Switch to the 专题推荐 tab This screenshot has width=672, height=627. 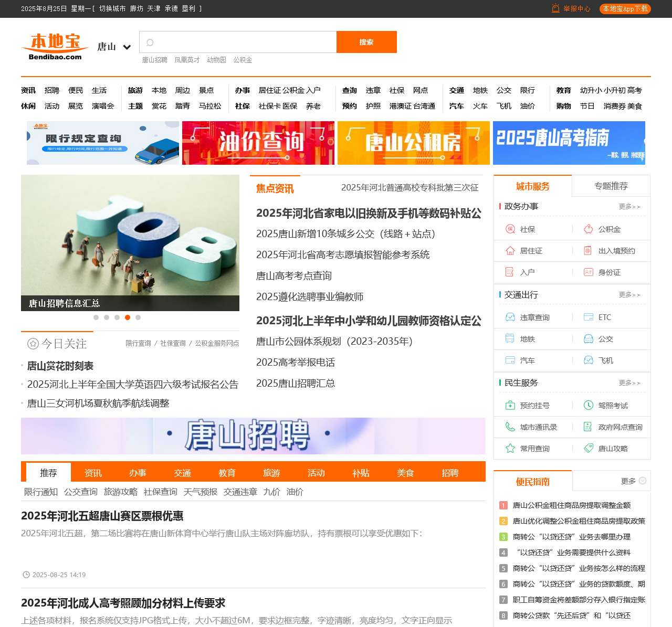pos(612,186)
